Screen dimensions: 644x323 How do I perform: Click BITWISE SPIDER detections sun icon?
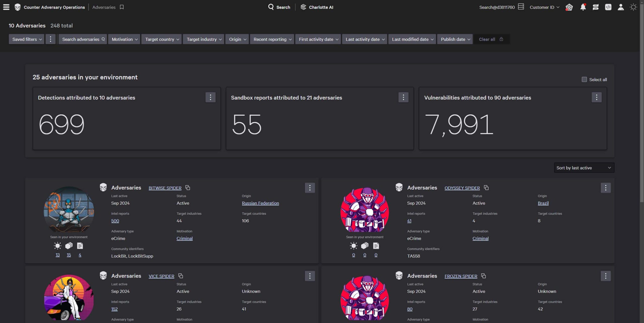point(57,245)
